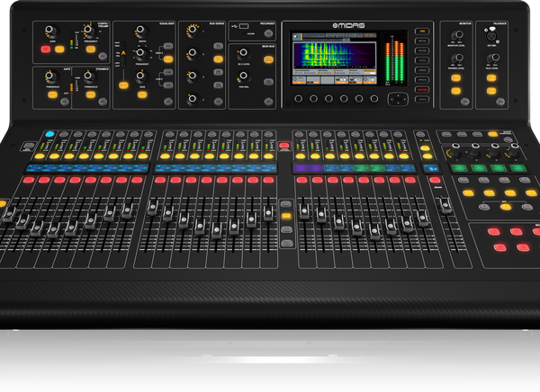Toggle the Gate on button under Gate Threshold
Screen dimensions: 540x392
click(52, 94)
